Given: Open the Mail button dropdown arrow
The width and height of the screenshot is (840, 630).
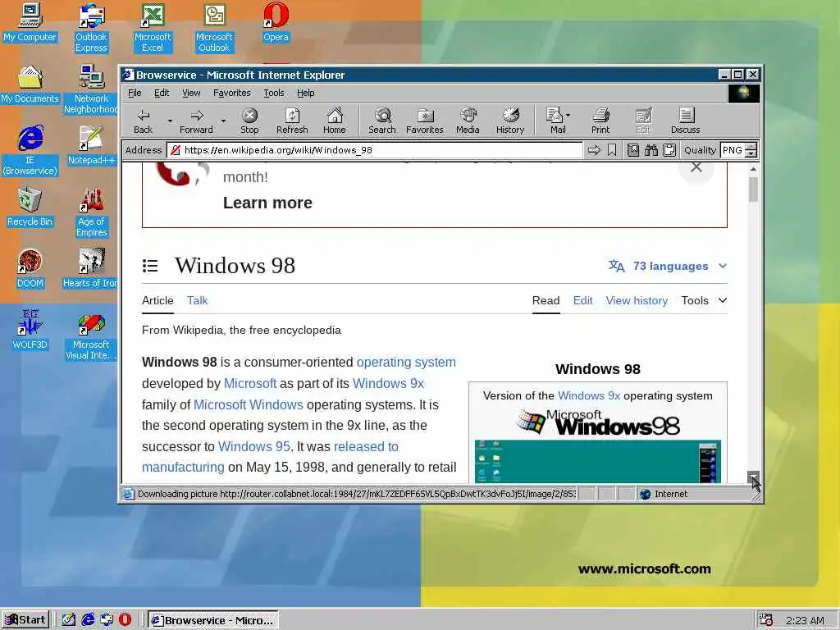Looking at the screenshot, I should [568, 115].
